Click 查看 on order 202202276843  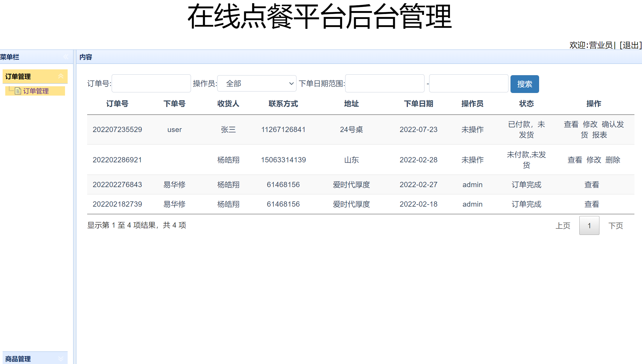(x=592, y=184)
